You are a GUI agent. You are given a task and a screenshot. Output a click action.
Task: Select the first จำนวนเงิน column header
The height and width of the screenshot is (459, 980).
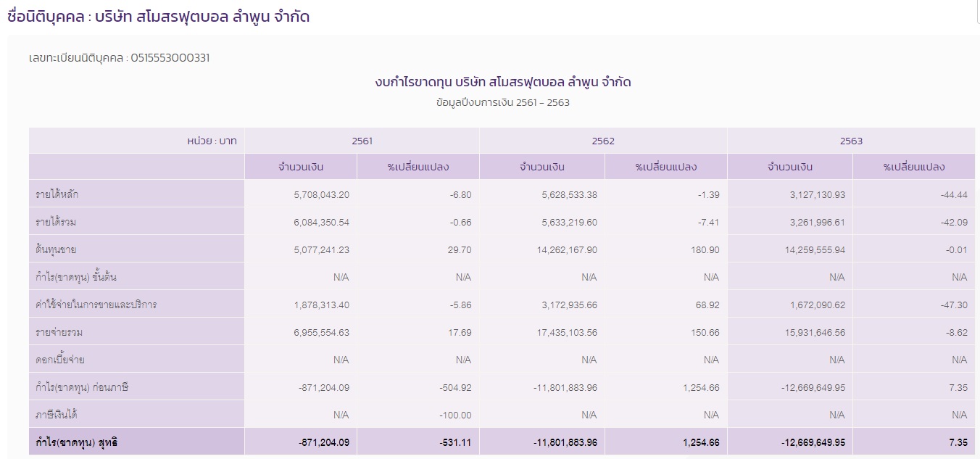tap(302, 166)
